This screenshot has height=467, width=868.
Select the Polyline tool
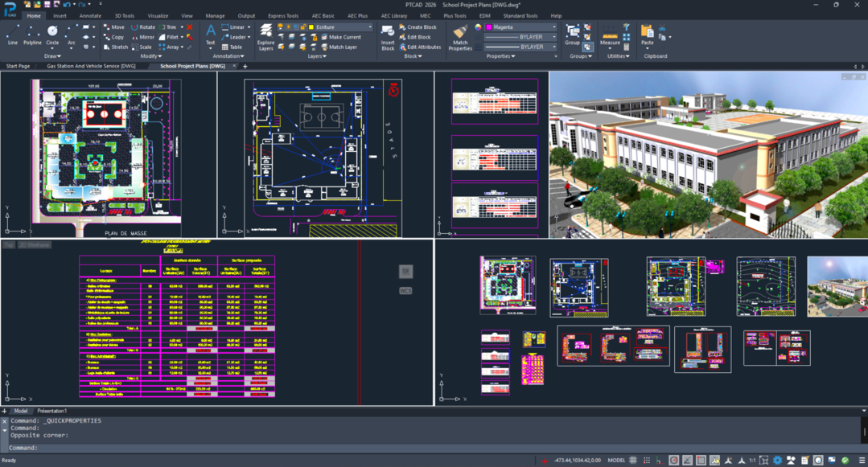[32, 36]
